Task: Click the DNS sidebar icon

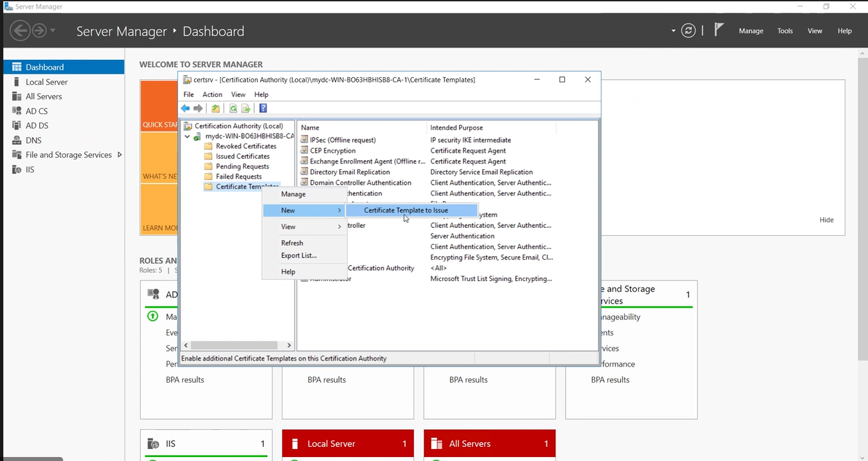Action: pyautogui.click(x=17, y=140)
